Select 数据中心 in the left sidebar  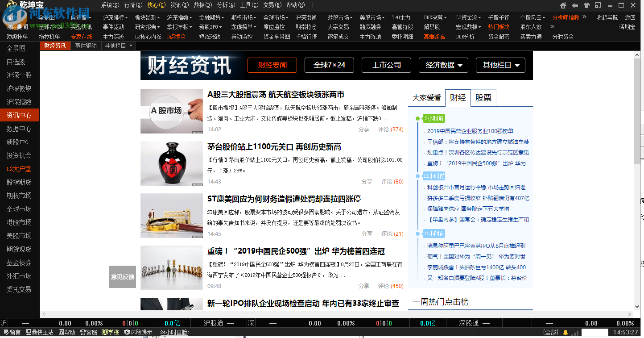pos(19,129)
